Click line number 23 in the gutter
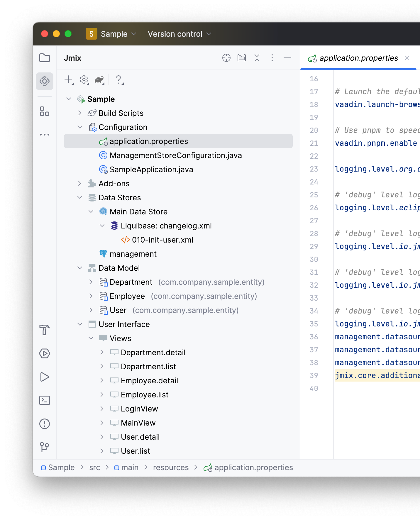The height and width of the screenshot is (520, 420). coord(314,169)
